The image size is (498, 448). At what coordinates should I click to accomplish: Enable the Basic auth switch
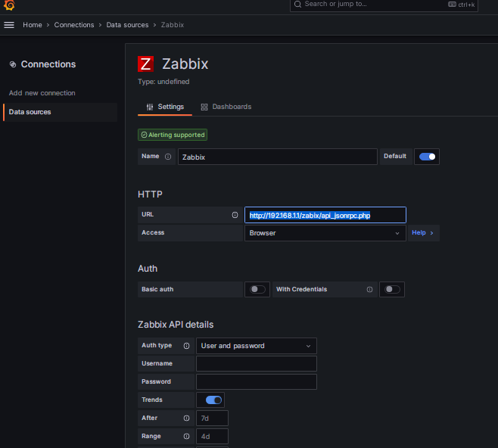click(257, 289)
